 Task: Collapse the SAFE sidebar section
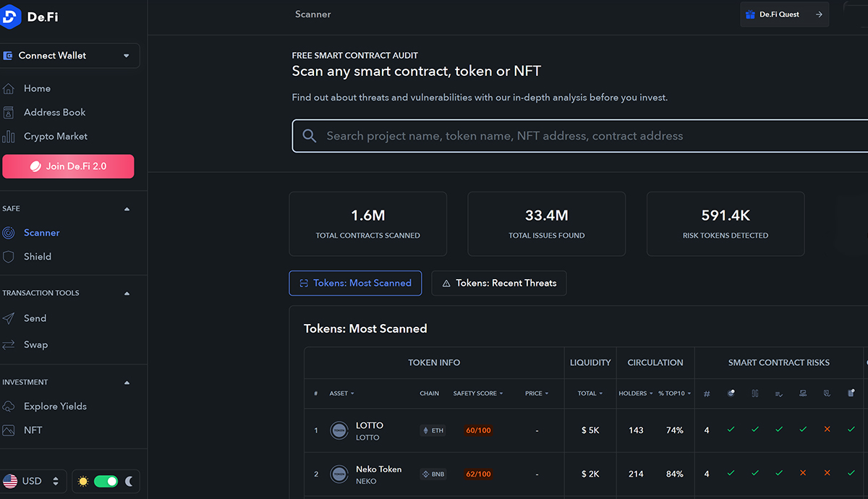click(127, 209)
